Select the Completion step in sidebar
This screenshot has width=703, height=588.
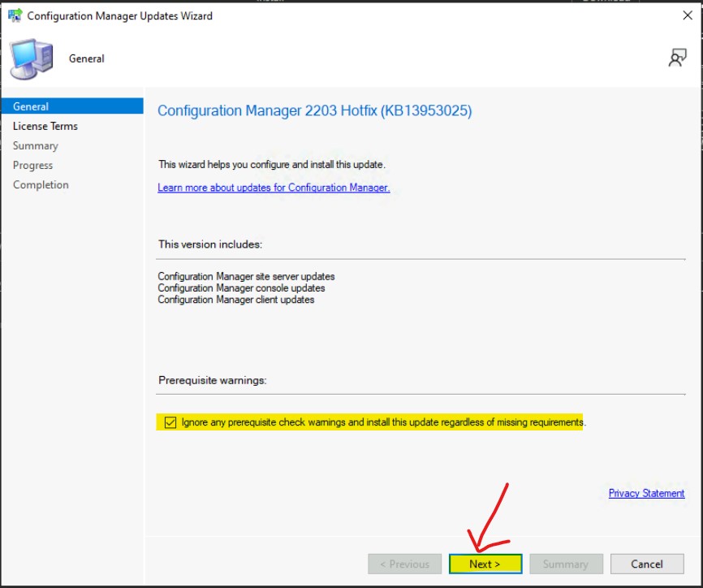point(41,185)
